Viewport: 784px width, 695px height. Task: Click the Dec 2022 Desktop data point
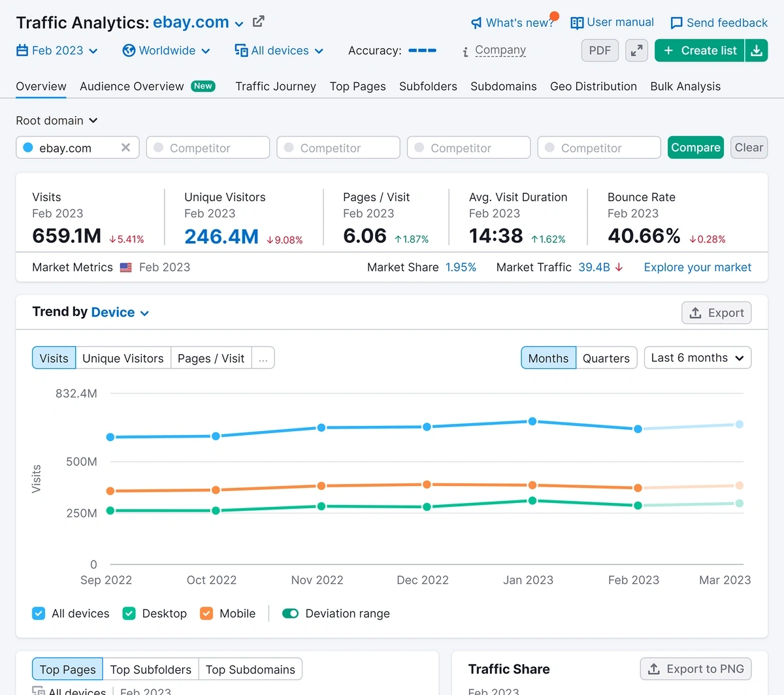point(427,507)
